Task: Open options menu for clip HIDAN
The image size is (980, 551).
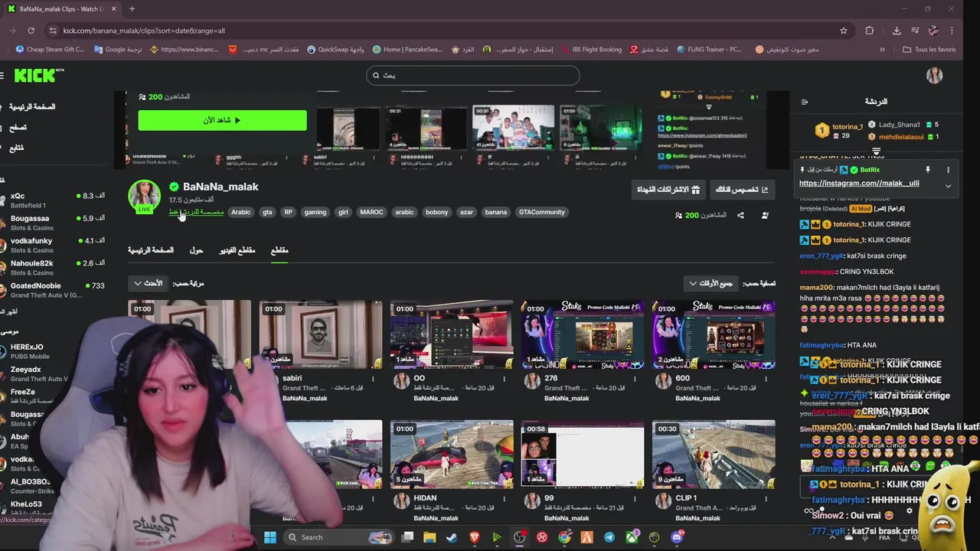Action: pos(504,499)
